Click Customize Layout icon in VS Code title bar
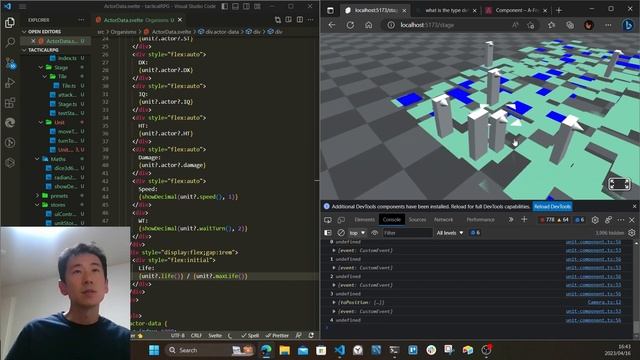The height and width of the screenshot is (360, 640). point(258,6)
